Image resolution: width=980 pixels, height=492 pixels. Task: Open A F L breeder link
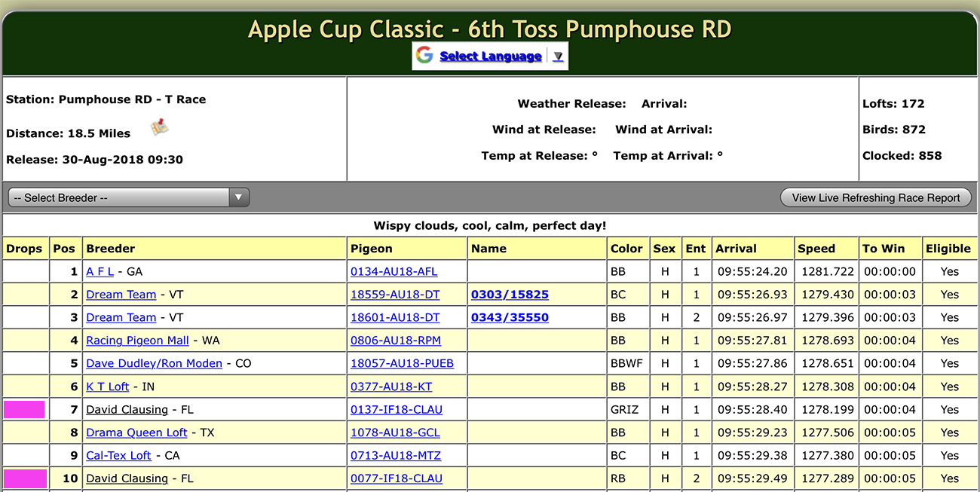[x=100, y=271]
